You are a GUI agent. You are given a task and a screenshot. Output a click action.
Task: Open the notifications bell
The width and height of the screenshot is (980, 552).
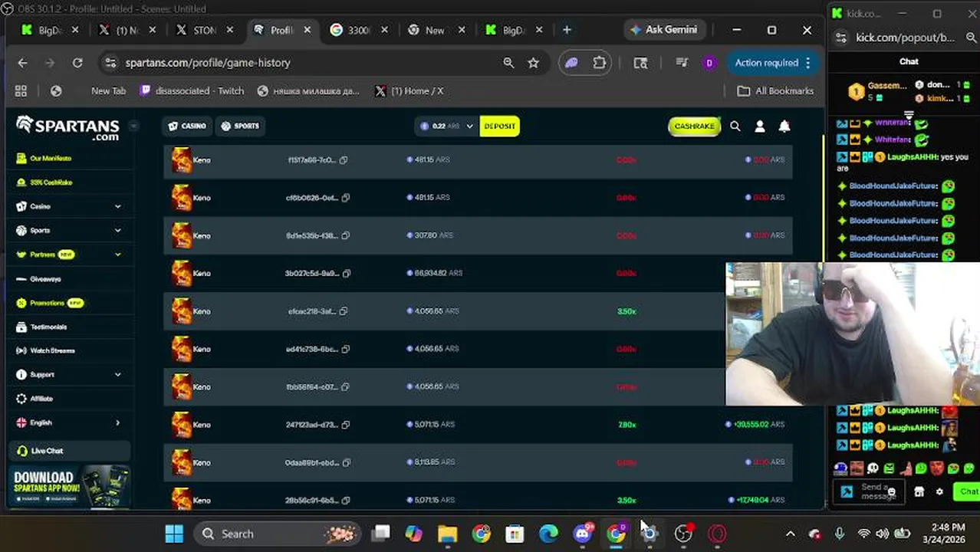(x=784, y=127)
